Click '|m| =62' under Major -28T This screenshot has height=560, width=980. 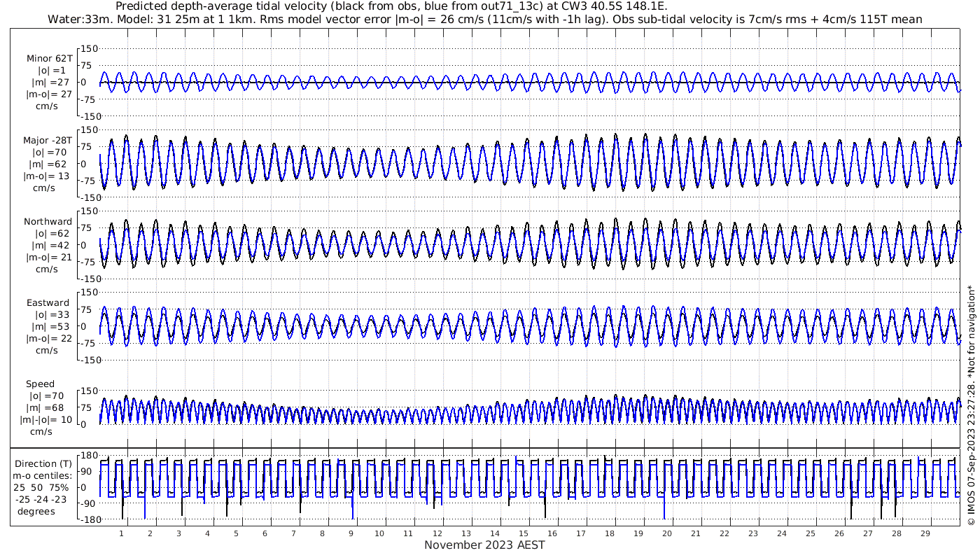click(x=48, y=164)
